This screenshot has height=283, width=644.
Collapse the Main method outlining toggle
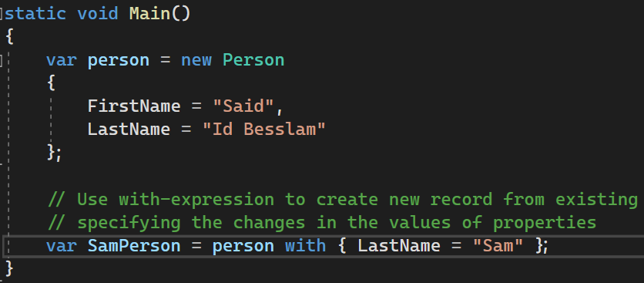(2, 14)
